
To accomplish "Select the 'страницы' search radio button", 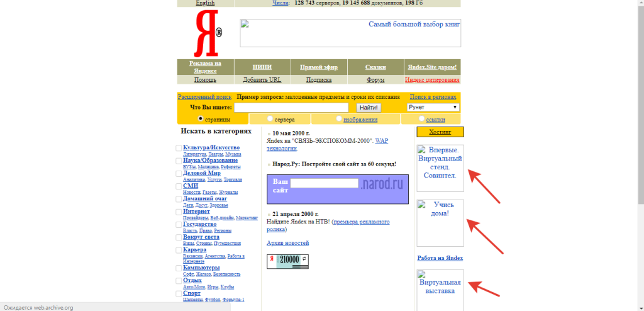I will [x=201, y=118].
